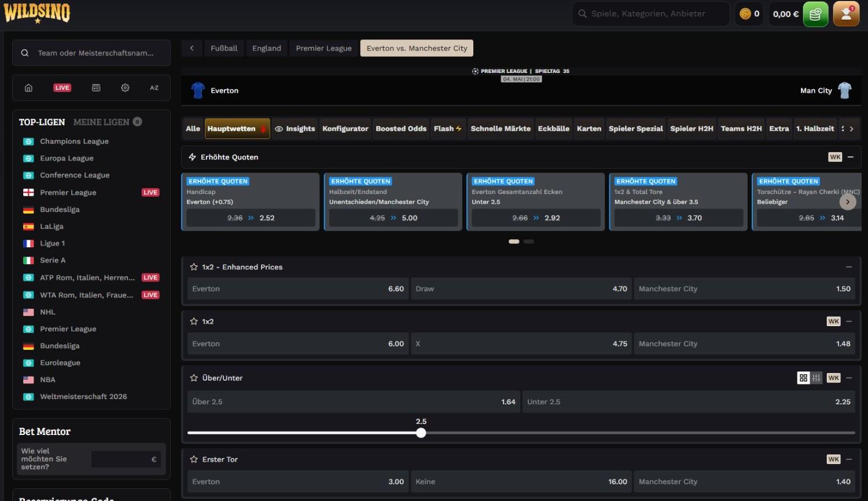868x501 pixels.
Task: Toggle WK on the 1x2 market
Action: pyautogui.click(x=833, y=321)
